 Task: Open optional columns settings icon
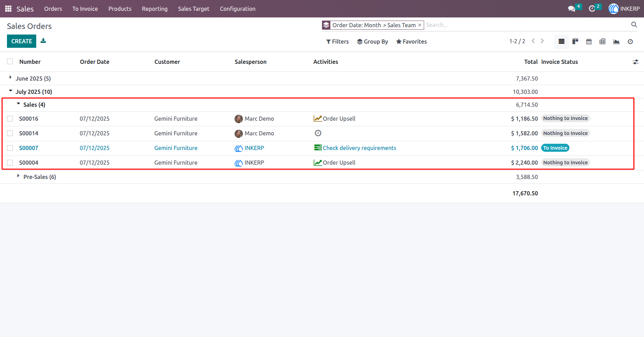click(x=636, y=62)
